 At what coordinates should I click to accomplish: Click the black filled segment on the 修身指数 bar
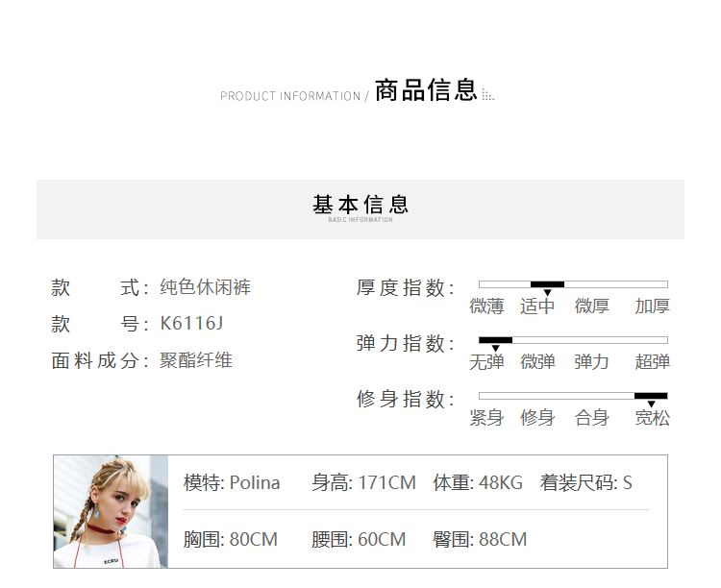pos(651,396)
